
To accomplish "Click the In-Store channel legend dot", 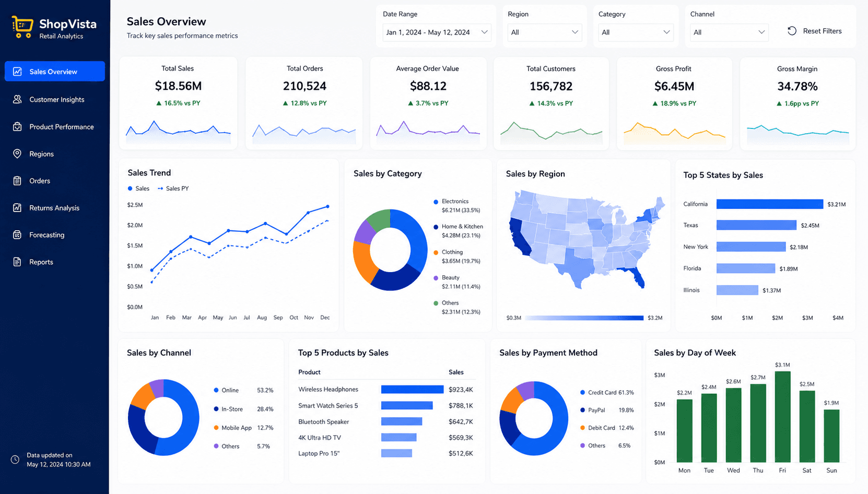I will coord(216,409).
